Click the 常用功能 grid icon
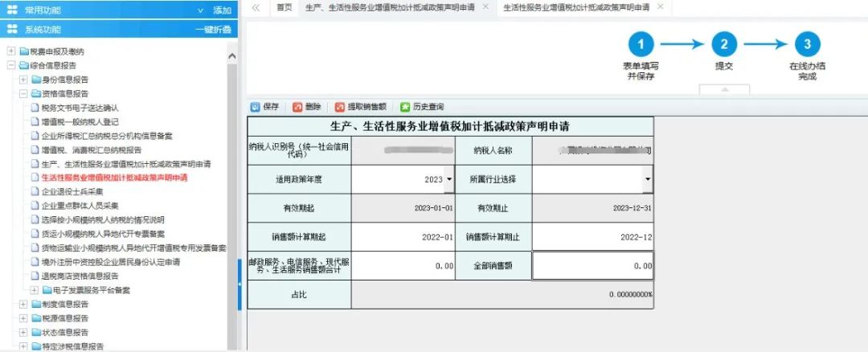The width and height of the screenshot is (868, 352). pos(12,10)
